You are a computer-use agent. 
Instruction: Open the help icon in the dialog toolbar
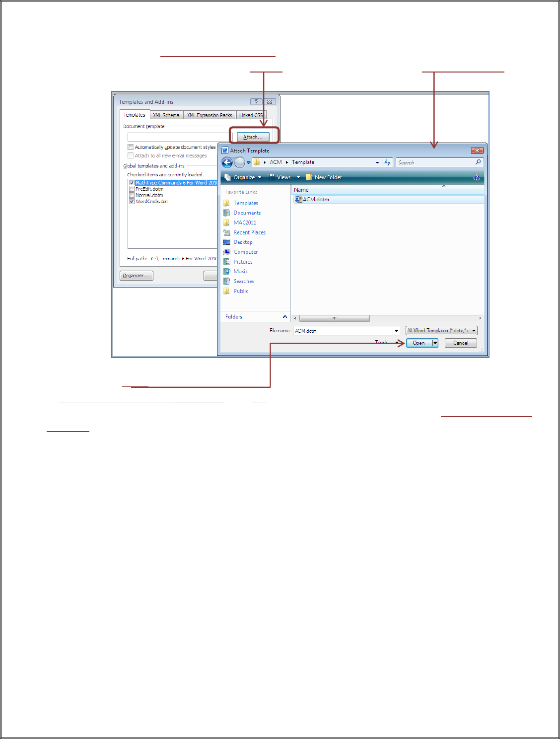pos(477,177)
